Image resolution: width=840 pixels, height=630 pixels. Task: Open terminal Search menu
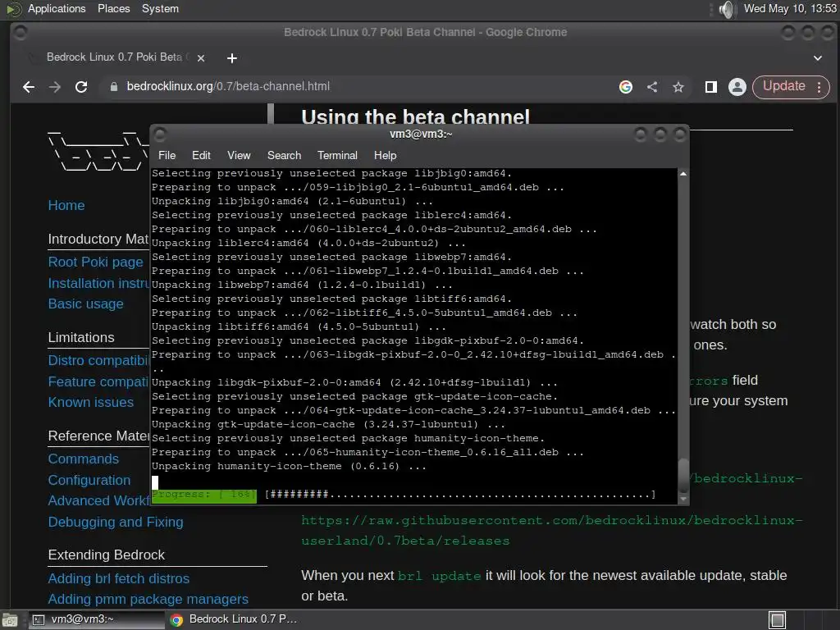point(284,155)
